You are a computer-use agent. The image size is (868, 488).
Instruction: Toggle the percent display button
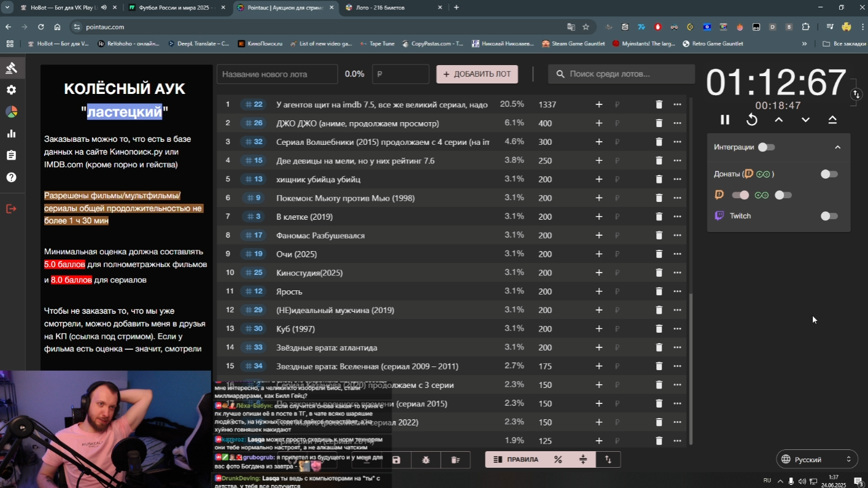click(x=558, y=459)
